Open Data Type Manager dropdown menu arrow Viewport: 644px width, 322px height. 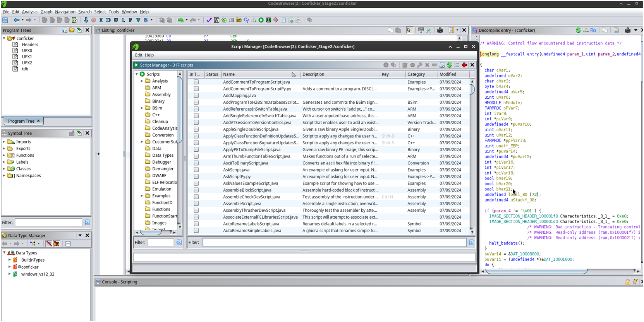coord(80,235)
